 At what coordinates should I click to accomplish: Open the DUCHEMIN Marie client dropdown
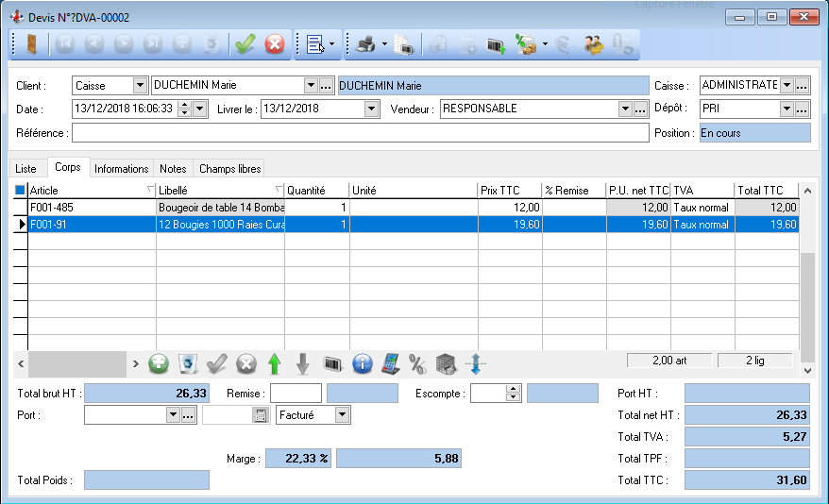tap(311, 85)
